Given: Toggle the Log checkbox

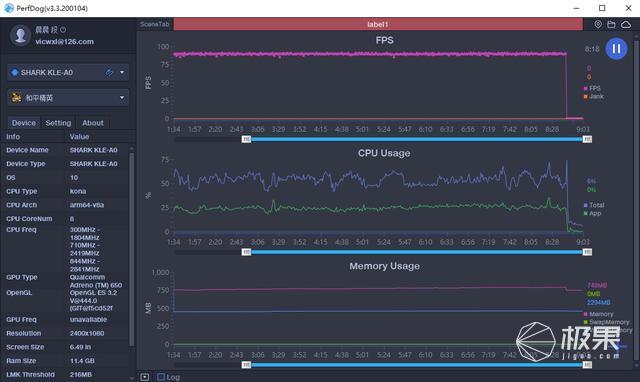Looking at the screenshot, I should (161, 377).
